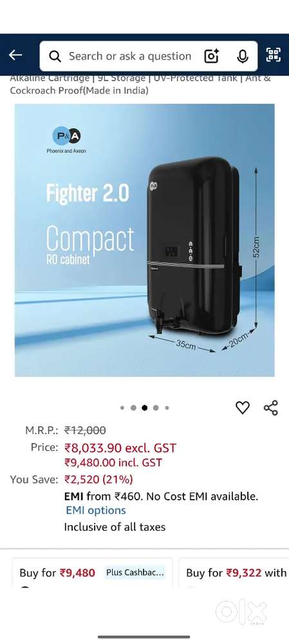Select the first image carousel dot
The image size is (289, 644).
click(x=122, y=408)
